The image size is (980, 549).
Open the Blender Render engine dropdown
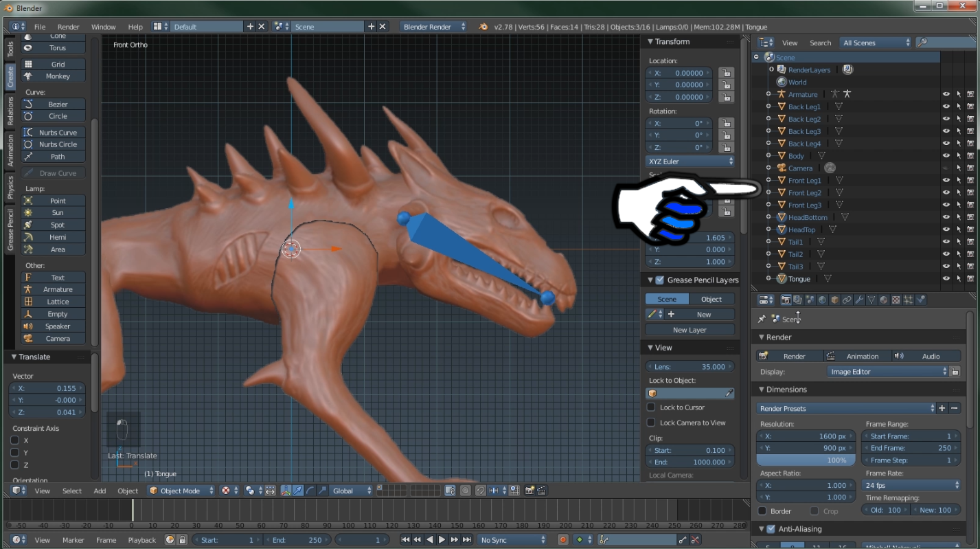tap(434, 27)
